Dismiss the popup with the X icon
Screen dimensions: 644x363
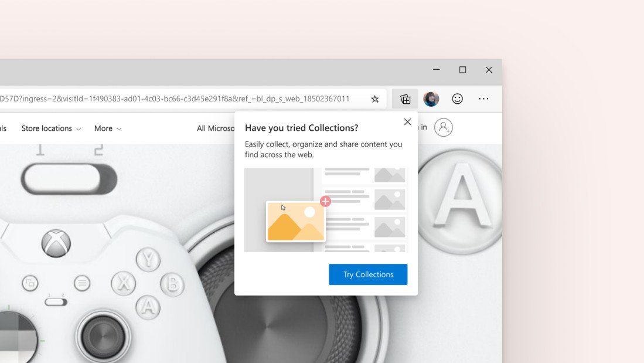pos(407,122)
